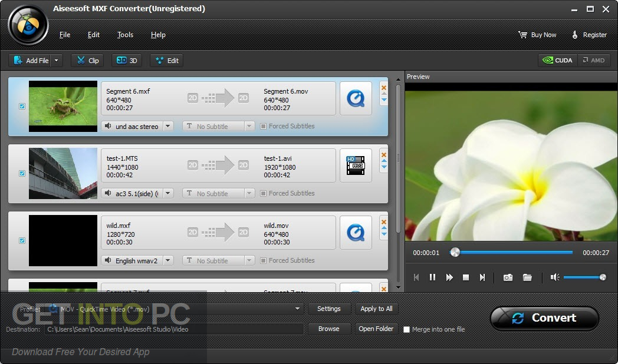
Task: Uncheck the wild.mxf file checkbox
Action: click(22, 240)
